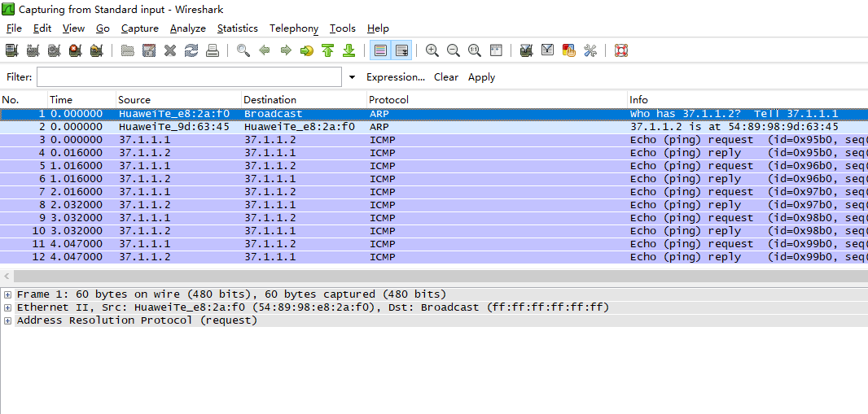
Task: Open help lifebuoy icon
Action: click(621, 51)
